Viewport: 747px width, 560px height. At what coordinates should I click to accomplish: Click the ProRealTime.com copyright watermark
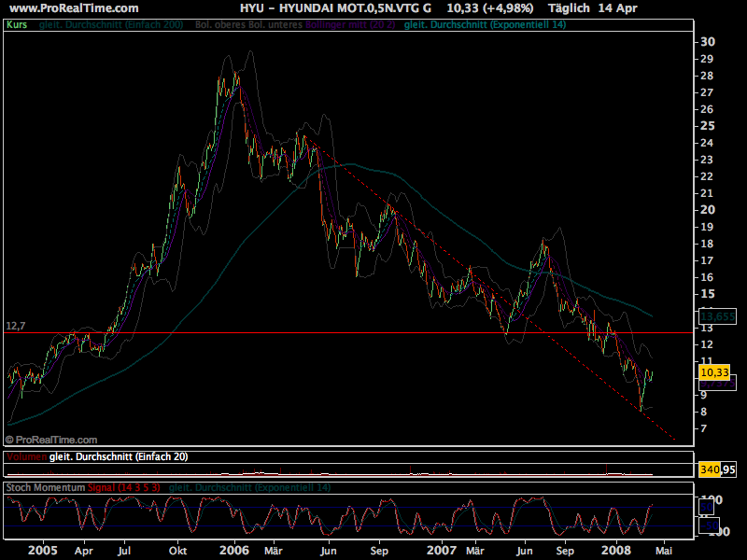point(52,439)
